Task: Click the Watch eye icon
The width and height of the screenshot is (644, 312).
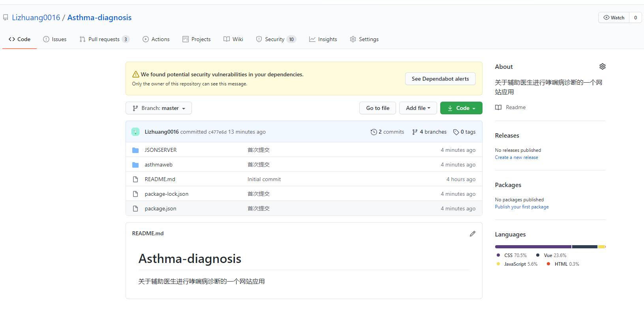Action: 606,17
